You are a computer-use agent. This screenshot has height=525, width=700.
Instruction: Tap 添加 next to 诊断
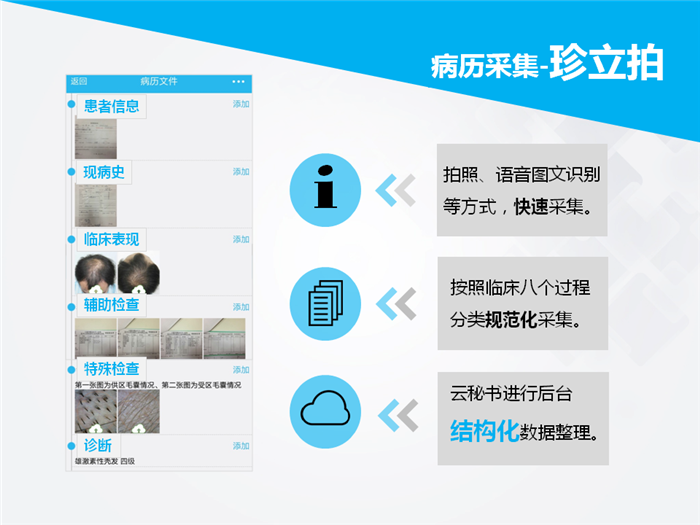[x=241, y=446]
